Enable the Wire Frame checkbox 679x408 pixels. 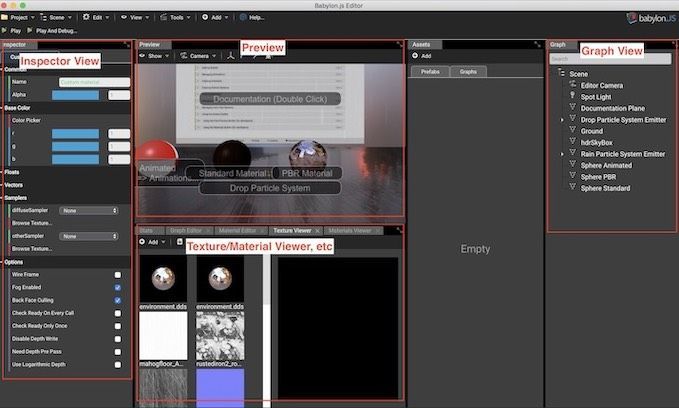click(118, 275)
